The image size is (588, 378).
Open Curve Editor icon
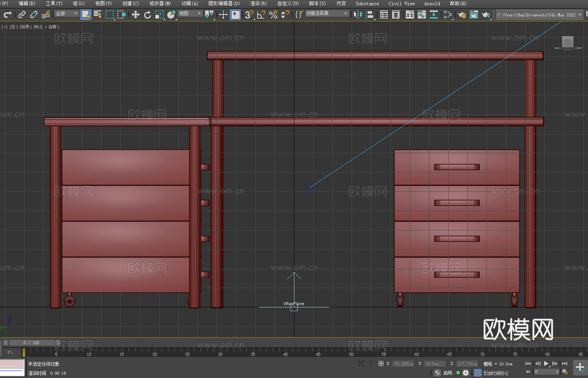[422, 14]
